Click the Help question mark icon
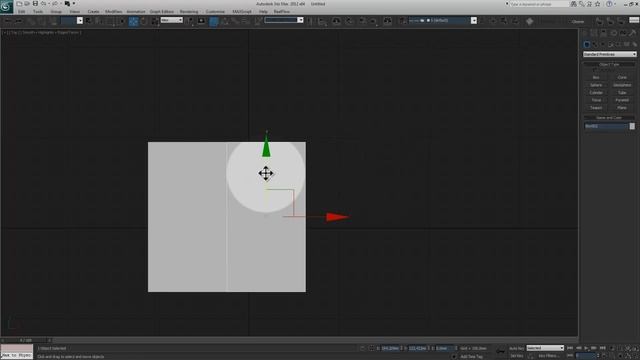The height and width of the screenshot is (360, 640). [609, 4]
